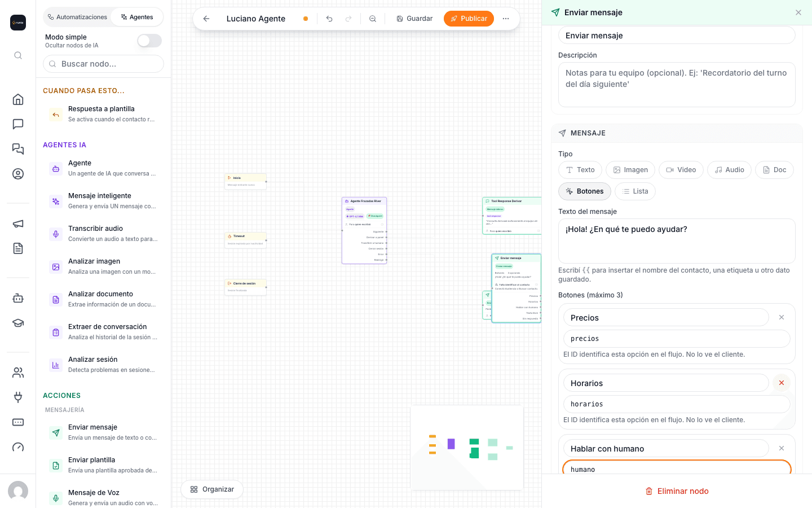This screenshot has height=508, width=812.
Task: Select the Tool Response Derivar canvas node
Action: coord(512,216)
